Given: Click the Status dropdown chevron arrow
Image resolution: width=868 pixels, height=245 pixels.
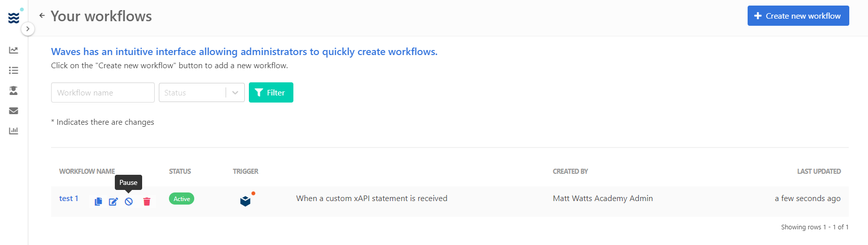Looking at the screenshot, I should click(x=235, y=92).
